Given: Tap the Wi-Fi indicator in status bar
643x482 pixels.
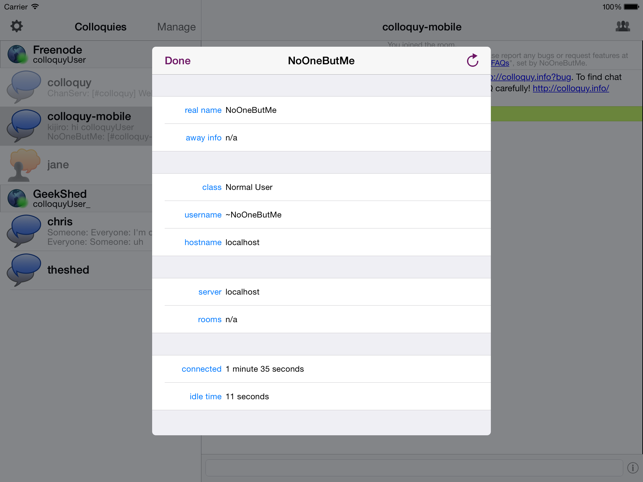Looking at the screenshot, I should point(35,7).
